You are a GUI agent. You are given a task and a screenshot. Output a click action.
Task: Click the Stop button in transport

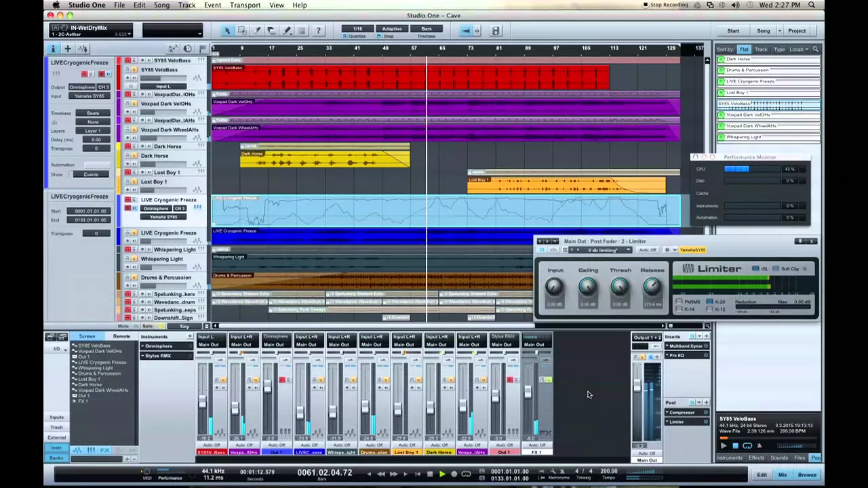click(429, 474)
